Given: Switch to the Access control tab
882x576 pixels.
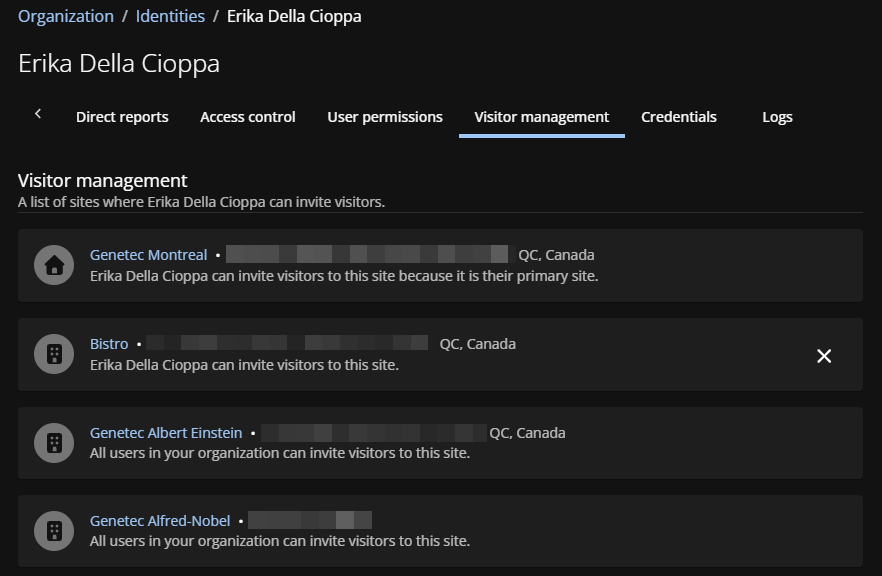Looking at the screenshot, I should 247,117.
